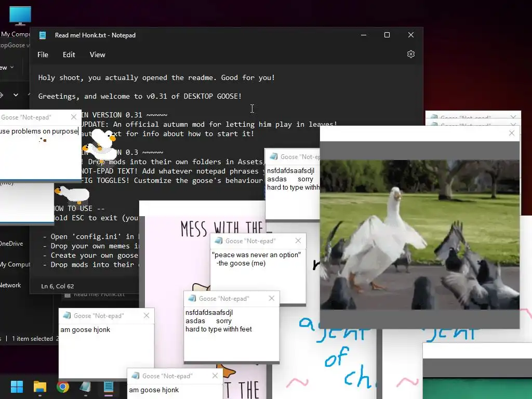This screenshot has height=399, width=532.
Task: Open Notepad settings gear
Action: point(411,54)
